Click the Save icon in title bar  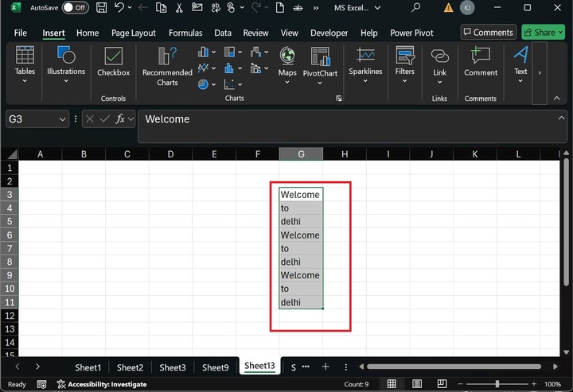tap(101, 8)
